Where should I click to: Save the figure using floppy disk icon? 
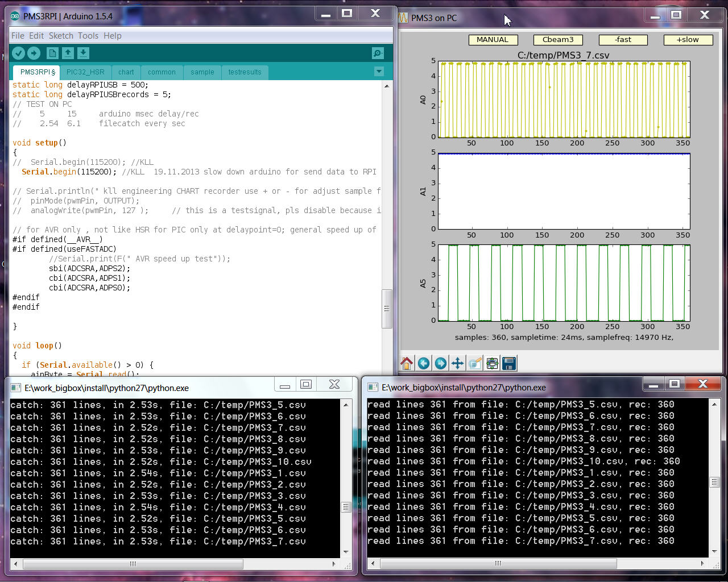pos(509,363)
